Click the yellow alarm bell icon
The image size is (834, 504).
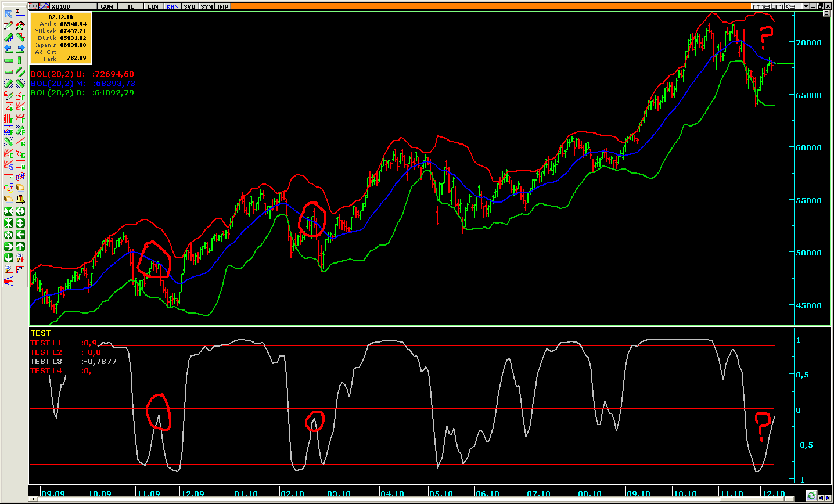pos(20,200)
